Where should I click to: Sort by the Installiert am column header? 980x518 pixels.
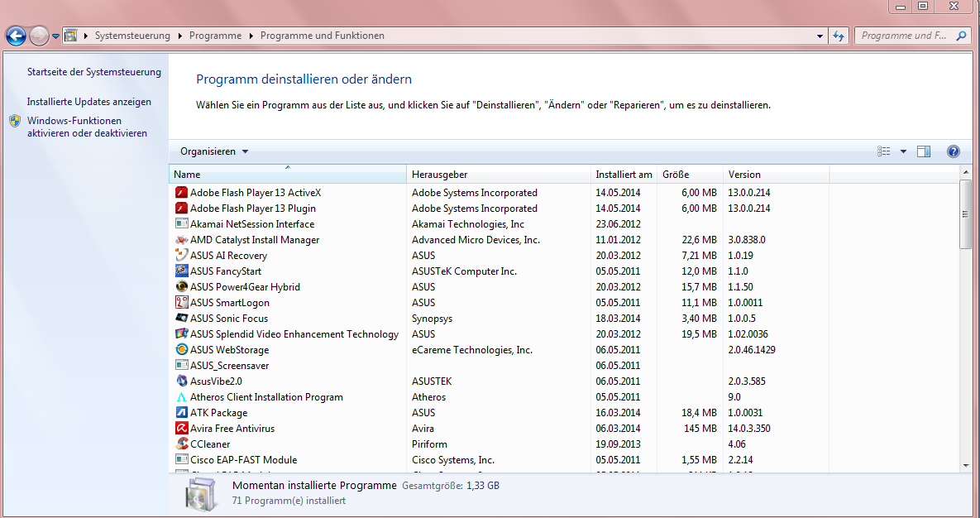[x=624, y=175]
